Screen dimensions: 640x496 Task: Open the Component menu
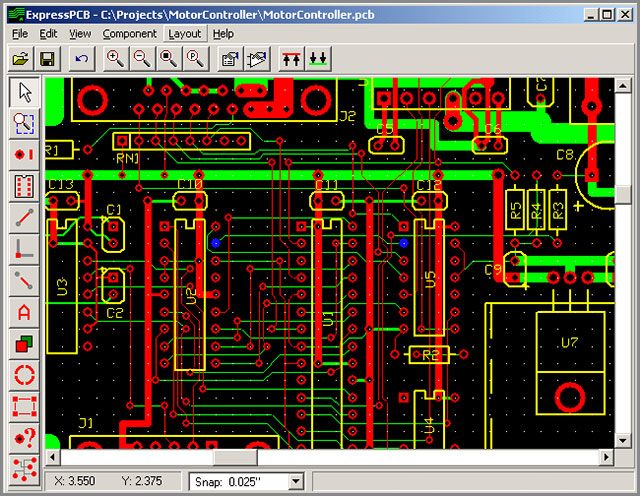(129, 34)
